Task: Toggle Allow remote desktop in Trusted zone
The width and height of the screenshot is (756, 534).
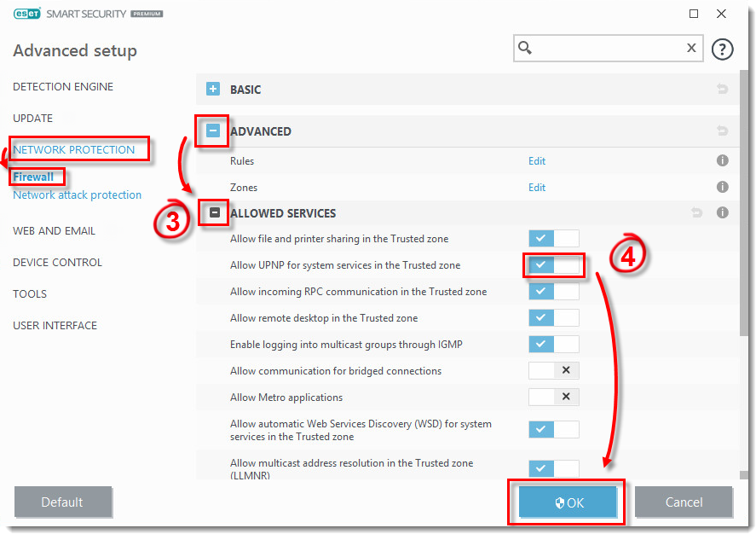Action: tap(553, 318)
